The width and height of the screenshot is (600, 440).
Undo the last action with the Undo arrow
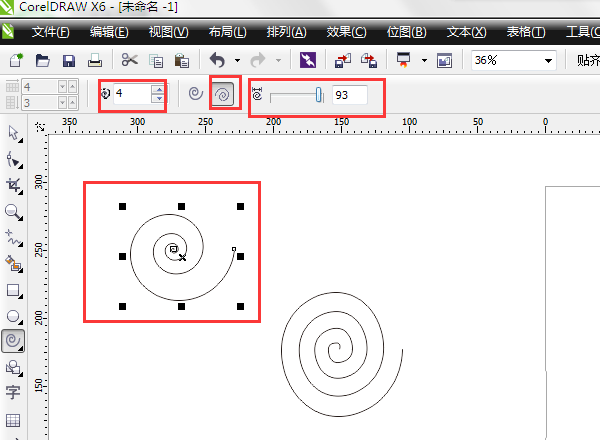pyautogui.click(x=217, y=60)
